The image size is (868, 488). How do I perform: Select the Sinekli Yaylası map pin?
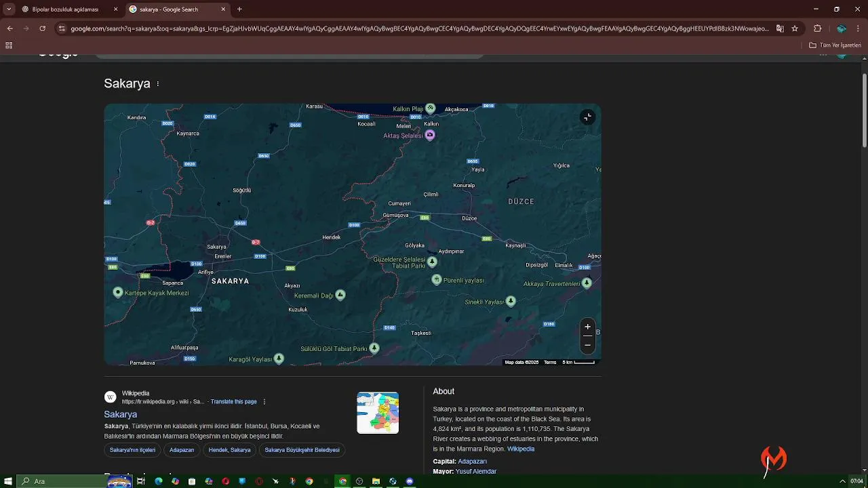pyautogui.click(x=511, y=301)
